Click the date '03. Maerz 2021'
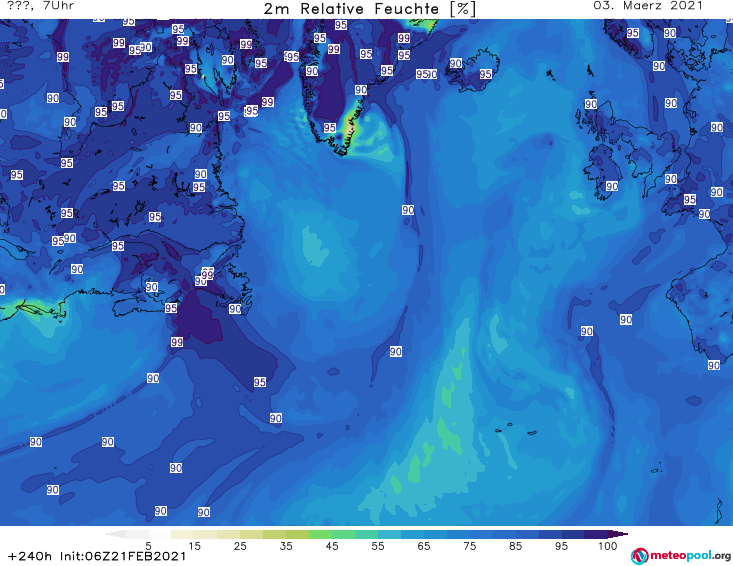 click(648, 6)
